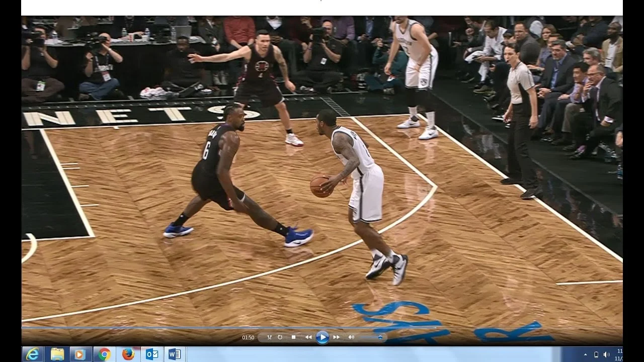The width and height of the screenshot is (644, 362).
Task: Switch to Windows Media Player taskbar button
Action: click(x=80, y=354)
